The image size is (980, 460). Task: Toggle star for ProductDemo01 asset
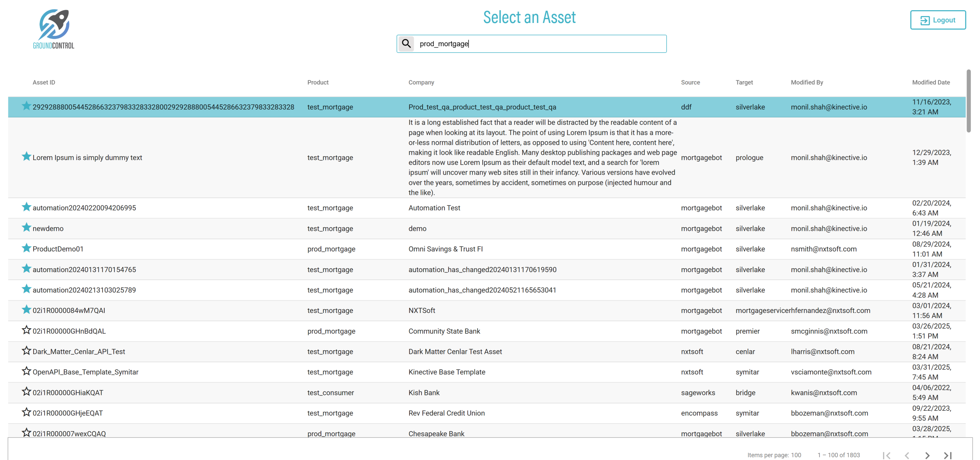click(26, 248)
